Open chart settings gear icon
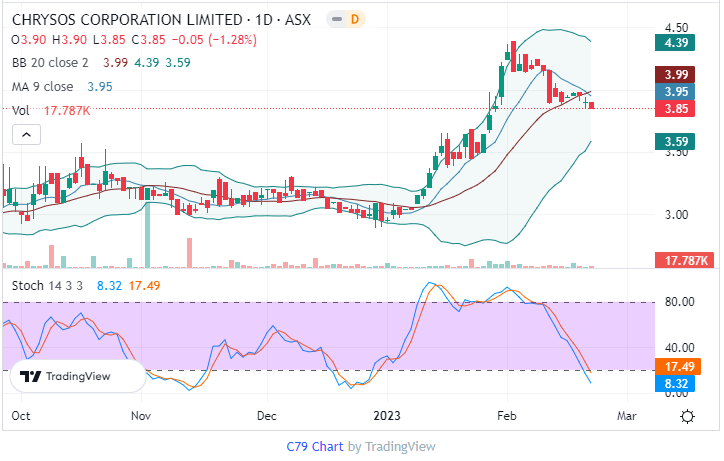 tap(688, 415)
